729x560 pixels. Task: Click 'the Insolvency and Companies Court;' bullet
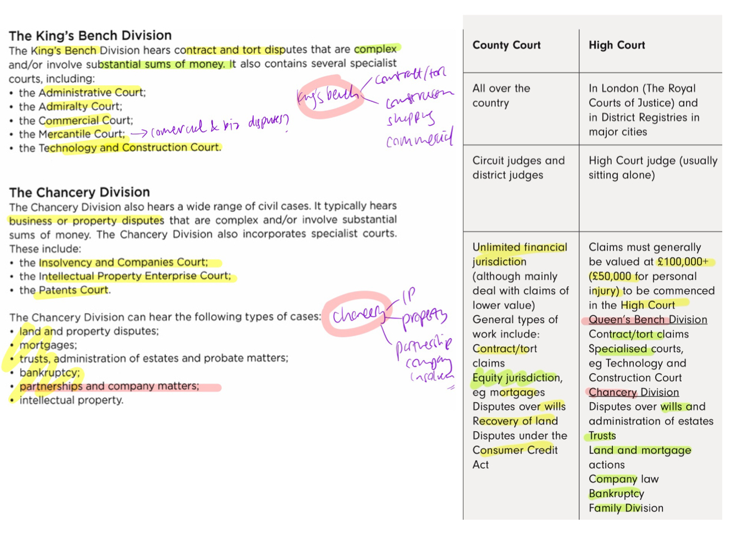pos(114,262)
